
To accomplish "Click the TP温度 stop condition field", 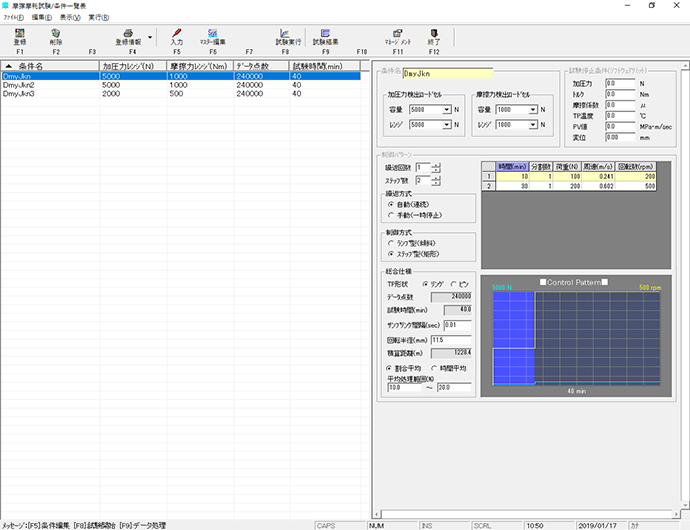I will coord(620,116).
